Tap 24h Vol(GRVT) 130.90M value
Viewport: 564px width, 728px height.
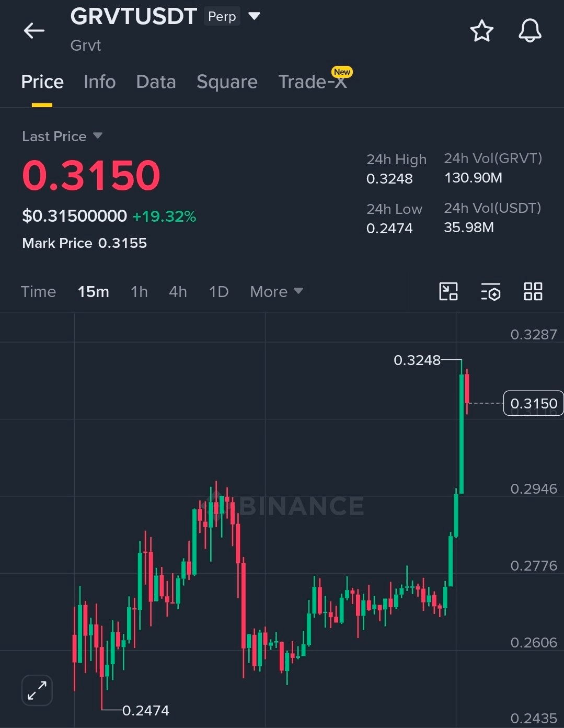pos(473,178)
